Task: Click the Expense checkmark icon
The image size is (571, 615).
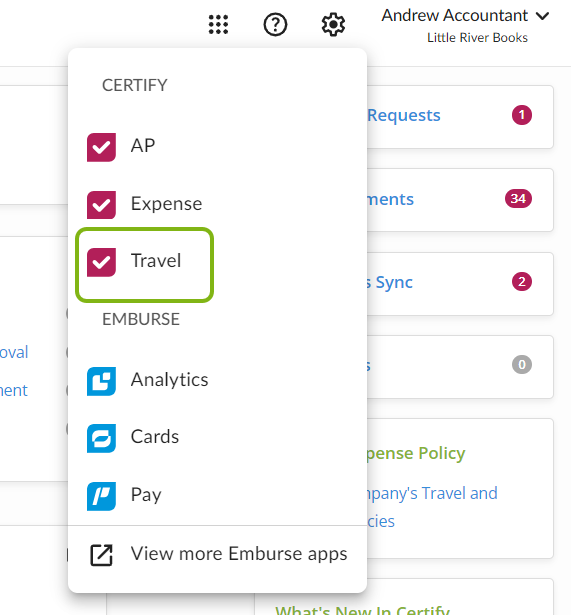Action: pyautogui.click(x=101, y=205)
